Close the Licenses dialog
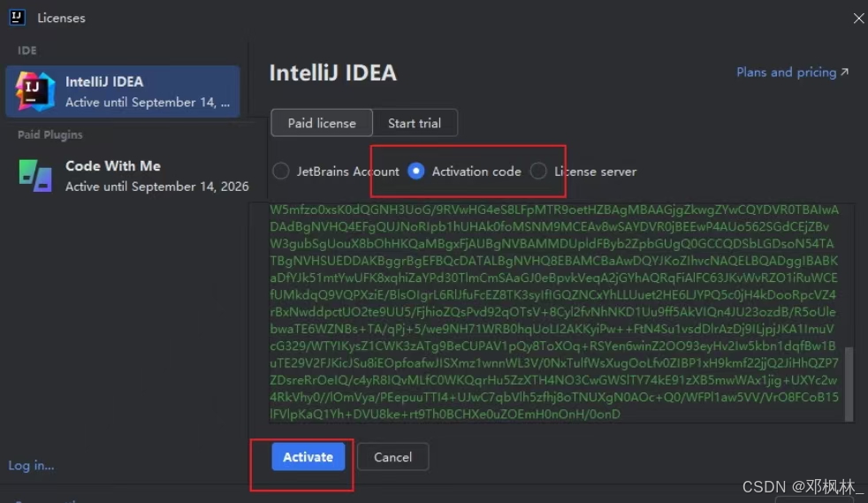 [858, 19]
